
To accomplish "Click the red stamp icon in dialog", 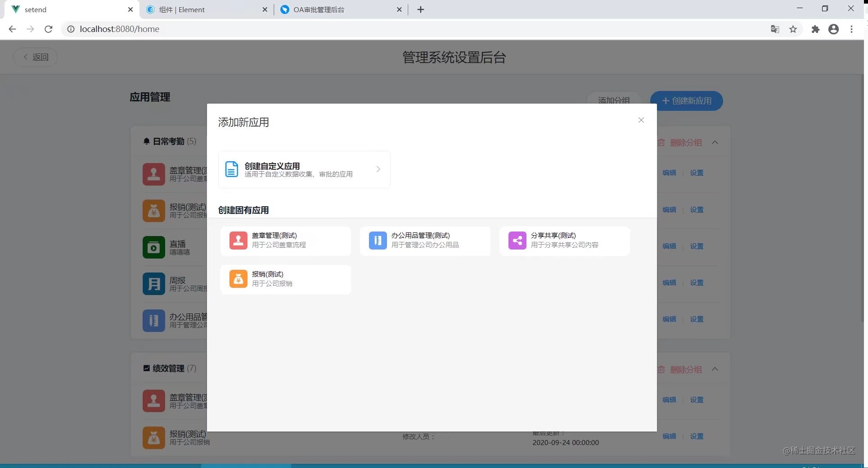I will (x=238, y=241).
